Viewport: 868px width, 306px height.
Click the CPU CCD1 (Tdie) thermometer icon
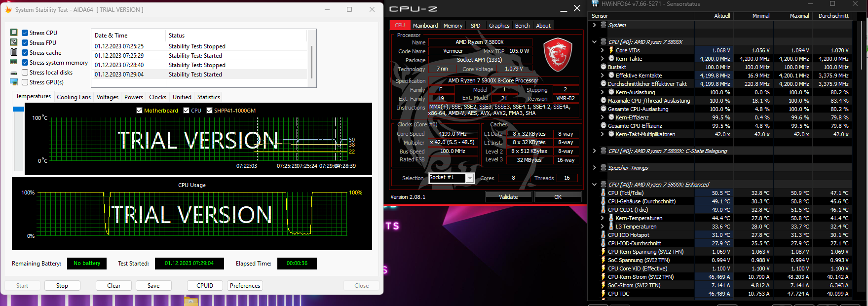(604, 210)
